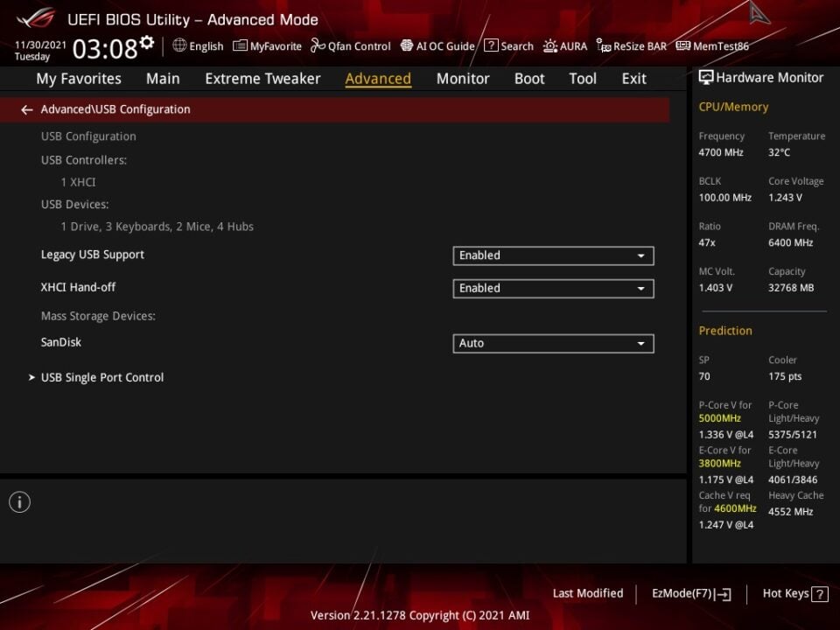This screenshot has height=630, width=840.
Task: Open the Search tool
Action: tap(508, 46)
